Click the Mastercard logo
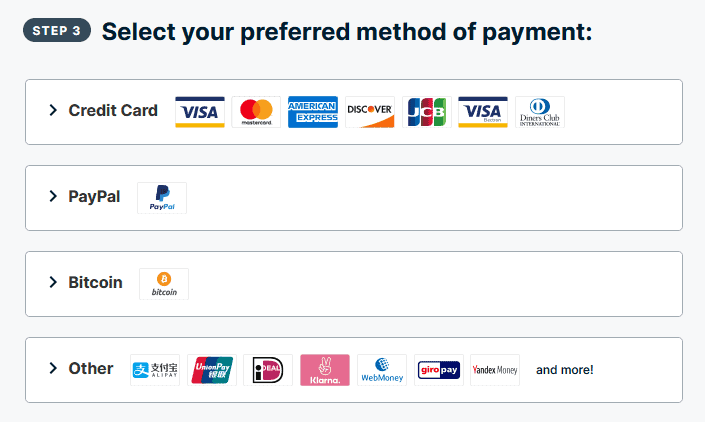 (257, 112)
